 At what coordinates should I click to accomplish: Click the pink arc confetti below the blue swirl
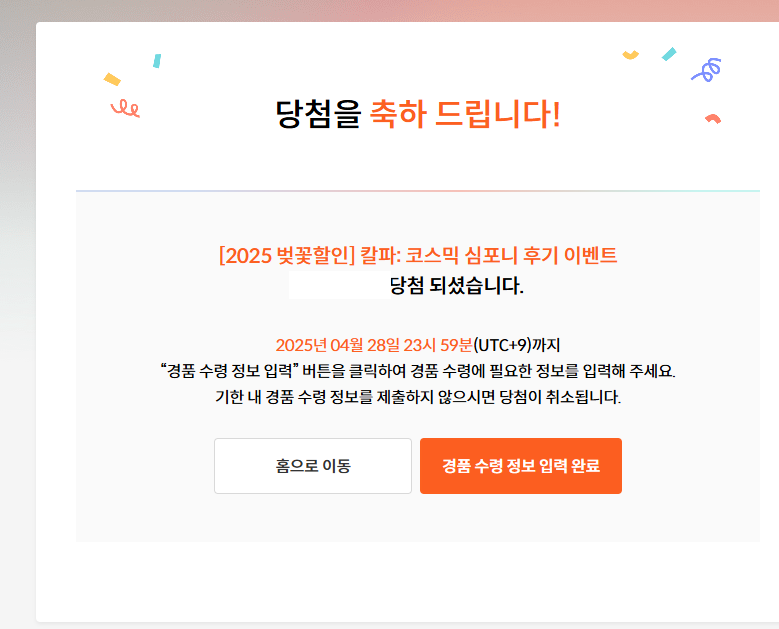click(713, 119)
